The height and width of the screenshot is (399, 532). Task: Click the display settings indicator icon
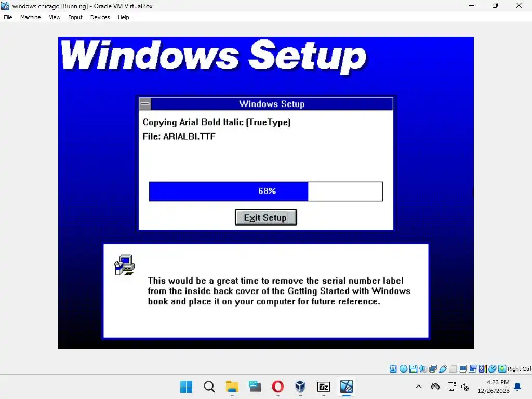pyautogui.click(x=462, y=369)
